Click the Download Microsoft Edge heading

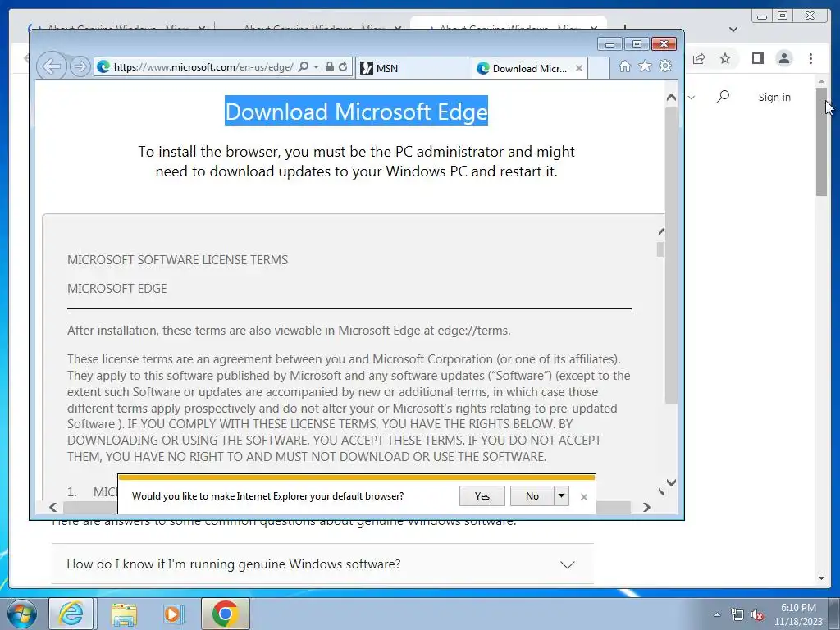pyautogui.click(x=356, y=112)
